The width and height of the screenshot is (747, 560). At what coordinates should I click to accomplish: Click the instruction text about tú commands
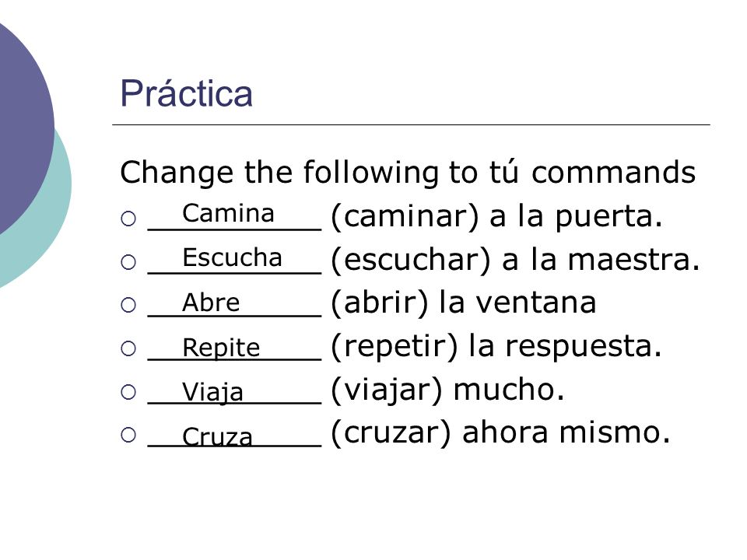(408, 173)
